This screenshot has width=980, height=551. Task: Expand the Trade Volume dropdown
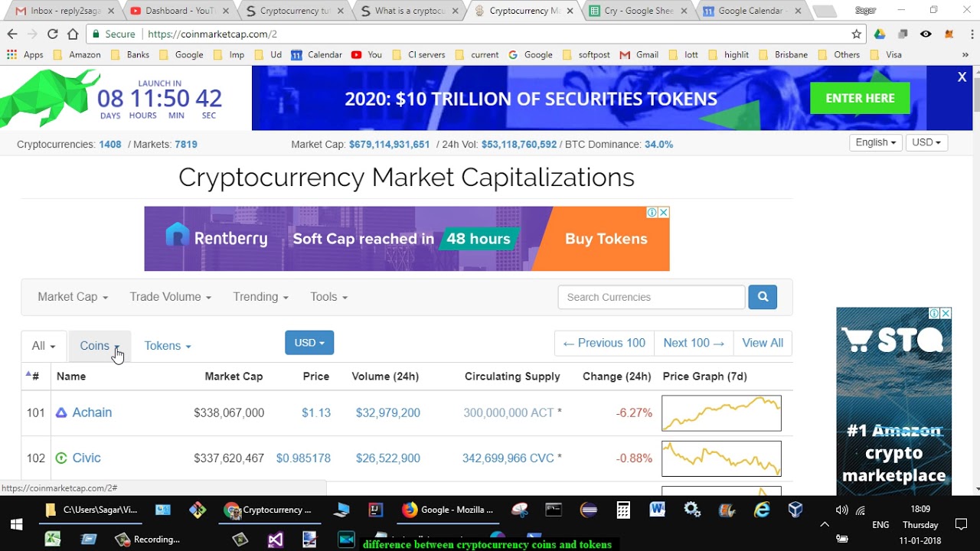coord(171,297)
